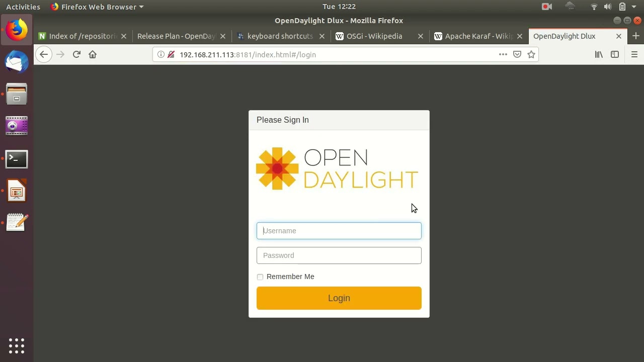
Task: Open a new browser tab
Action: [x=635, y=36]
